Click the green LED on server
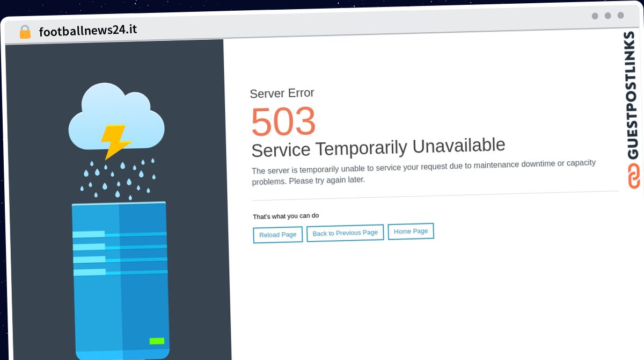The width and height of the screenshot is (644, 360). click(x=157, y=341)
